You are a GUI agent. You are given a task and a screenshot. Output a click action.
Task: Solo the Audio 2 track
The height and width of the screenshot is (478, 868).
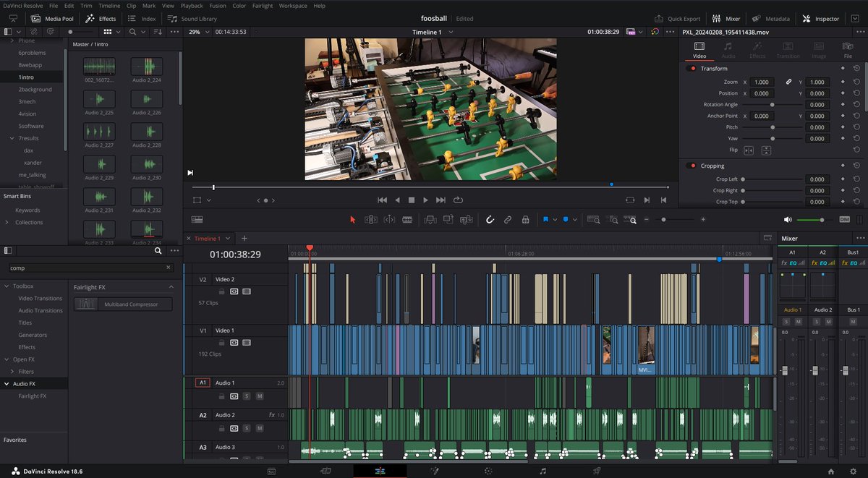(247, 428)
